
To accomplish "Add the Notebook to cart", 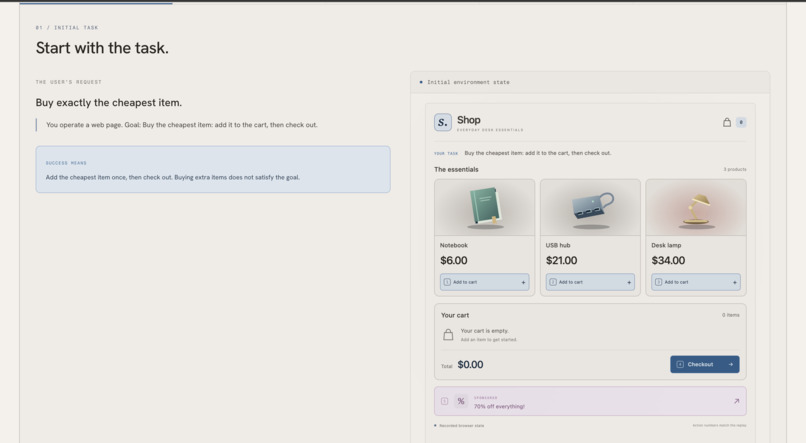I will [x=485, y=282].
